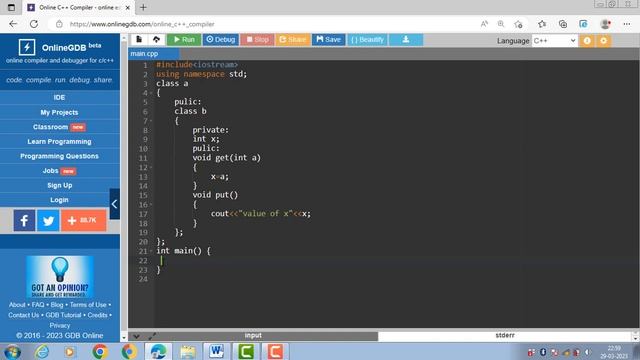Open My Projects in sidebar
Viewport: 640px width, 360px height.
pyautogui.click(x=60, y=112)
